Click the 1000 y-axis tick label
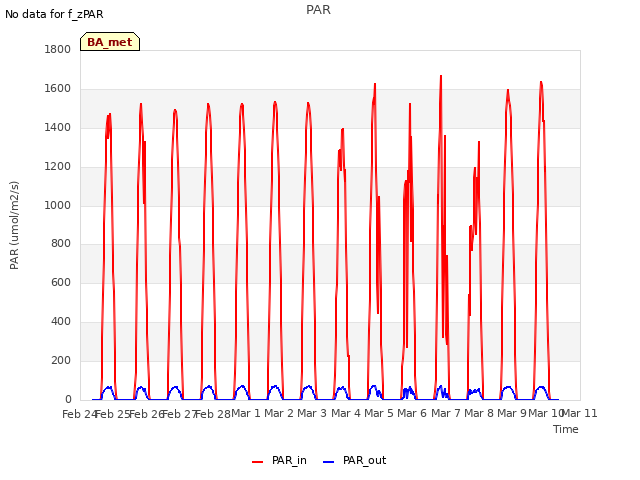This screenshot has height=480, width=640. pyautogui.click(x=58, y=205)
